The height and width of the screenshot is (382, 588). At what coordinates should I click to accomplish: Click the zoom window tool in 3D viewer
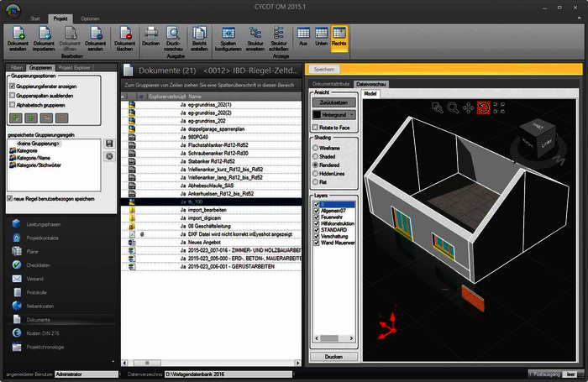[438, 108]
